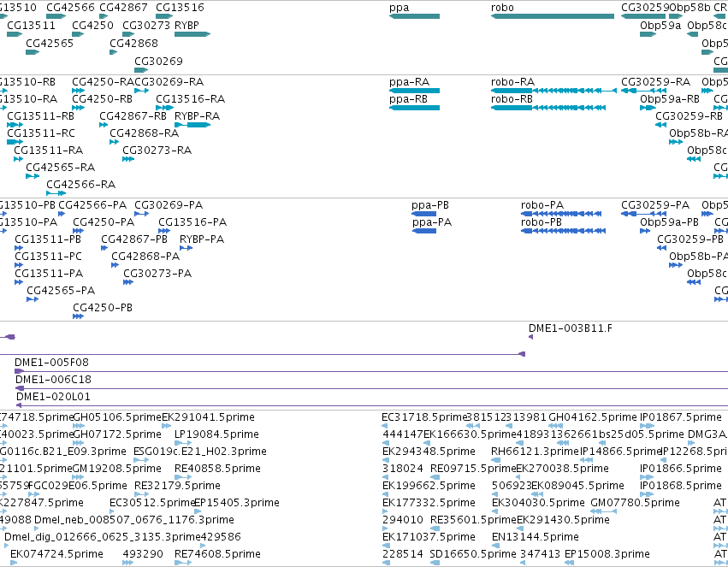Screen dimensions: 728x567
Task: Select the CG42867-RB transcript label
Action: coord(133,116)
